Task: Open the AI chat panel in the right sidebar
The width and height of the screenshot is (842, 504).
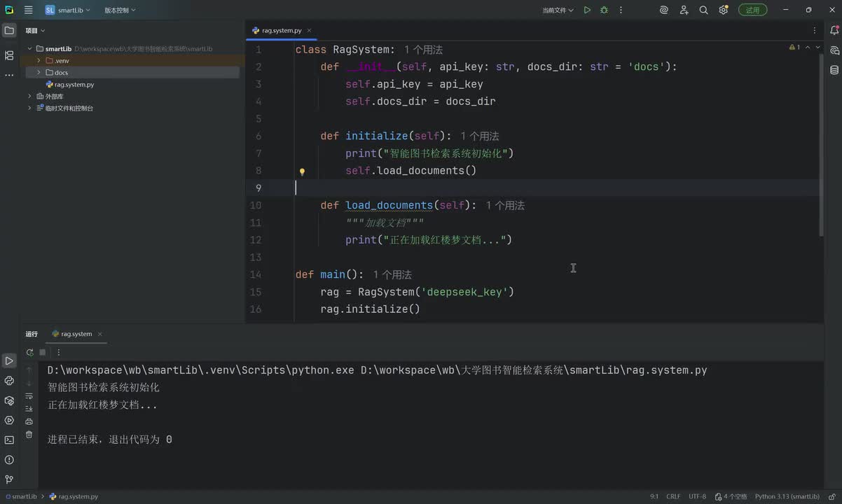Action: point(834,50)
